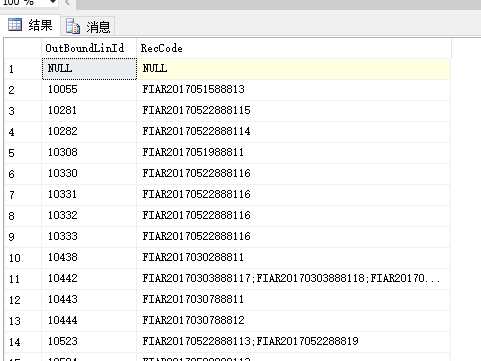Select RecCode cell in row 8

(x=293, y=216)
